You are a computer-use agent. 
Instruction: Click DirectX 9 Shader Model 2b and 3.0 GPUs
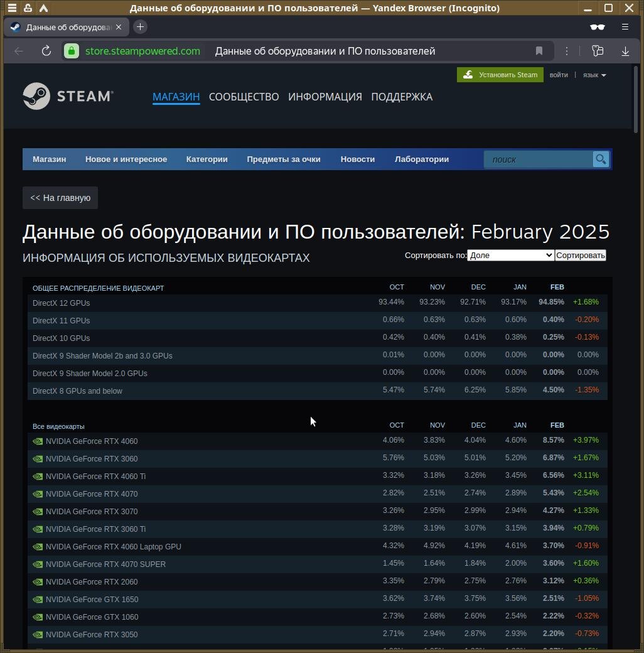tap(102, 356)
